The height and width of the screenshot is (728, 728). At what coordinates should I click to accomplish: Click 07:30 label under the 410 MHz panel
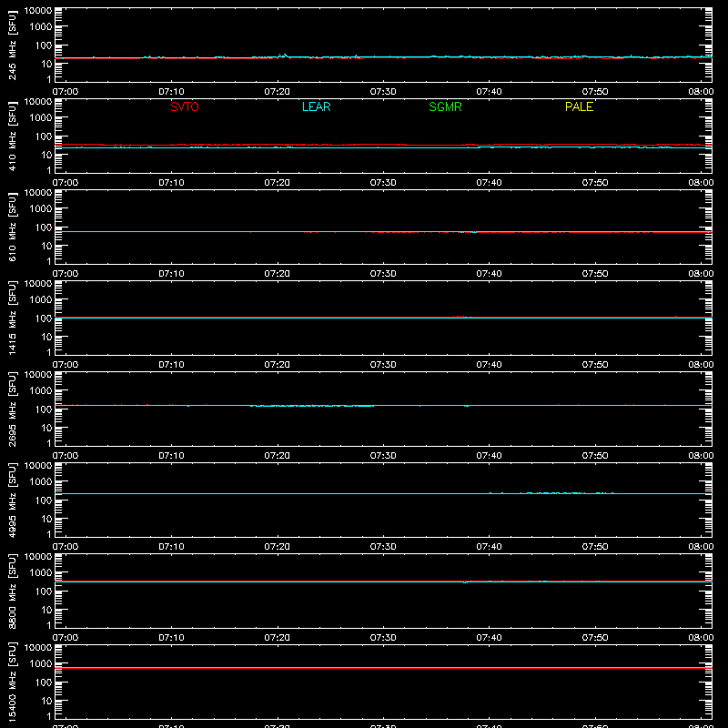383,183
